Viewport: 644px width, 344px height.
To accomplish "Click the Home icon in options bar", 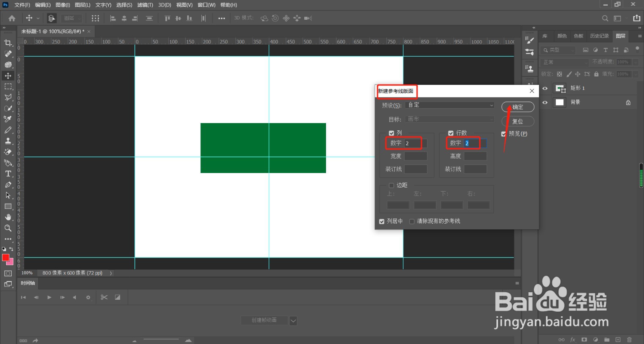I will 12,18.
